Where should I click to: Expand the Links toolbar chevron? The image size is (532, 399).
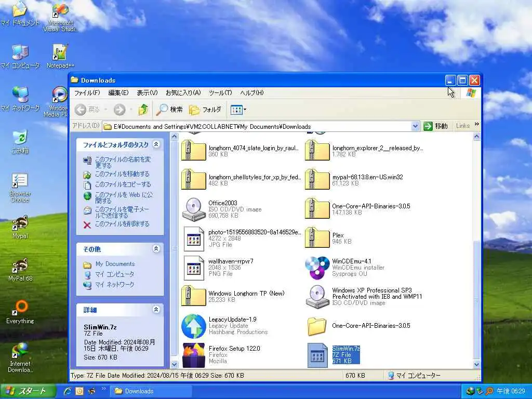pyautogui.click(x=477, y=124)
